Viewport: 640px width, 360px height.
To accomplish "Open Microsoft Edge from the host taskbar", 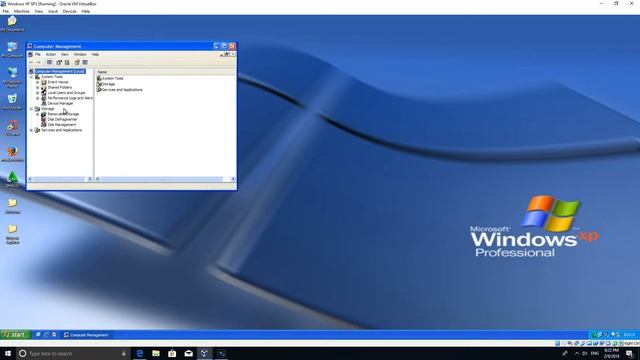I will click(140, 353).
